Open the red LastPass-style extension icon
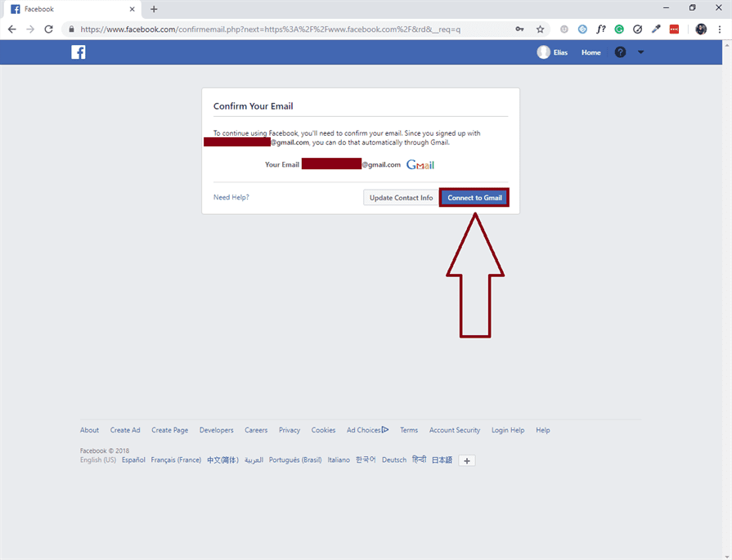This screenshot has height=560, width=732. click(673, 29)
